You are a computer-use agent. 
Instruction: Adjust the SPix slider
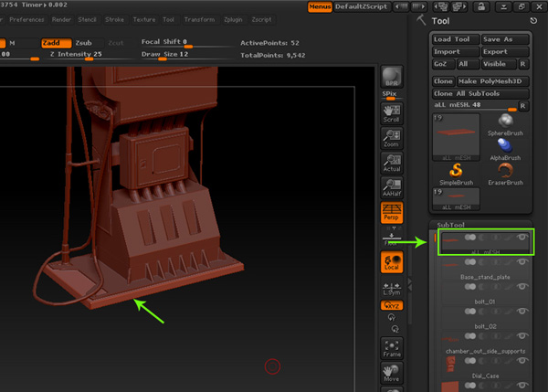pos(392,95)
